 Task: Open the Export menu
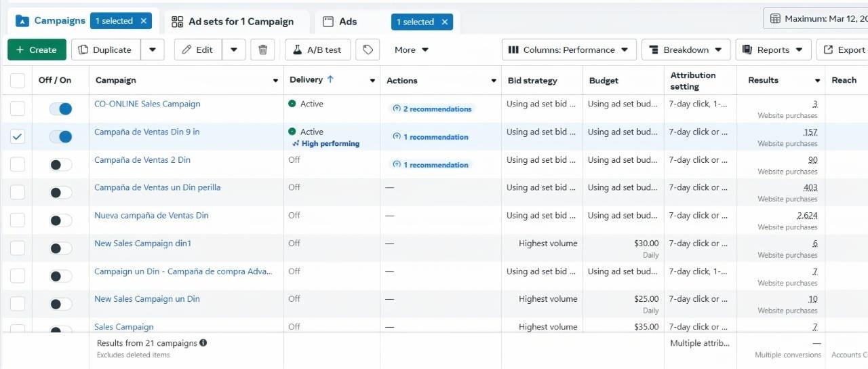[x=844, y=50]
